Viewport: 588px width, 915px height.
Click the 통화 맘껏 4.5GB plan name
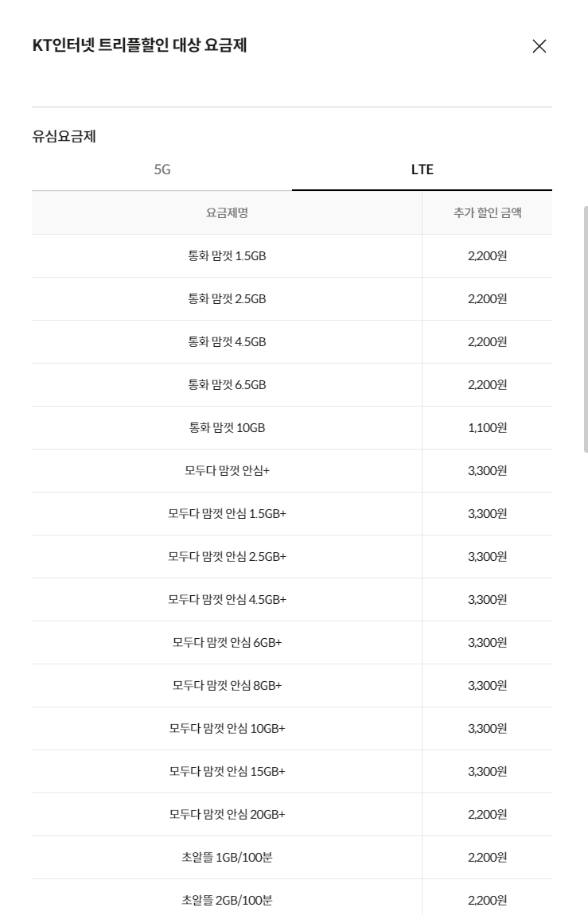pyautogui.click(x=227, y=342)
